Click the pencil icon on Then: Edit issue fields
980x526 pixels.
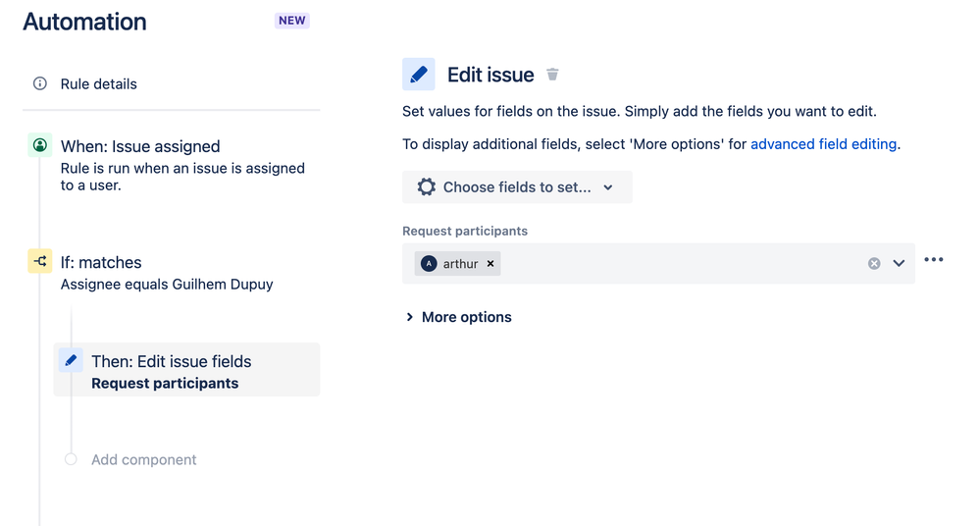[x=71, y=360]
